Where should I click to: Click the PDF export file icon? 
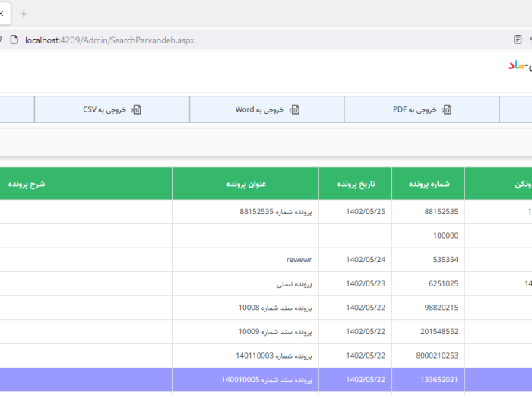(x=447, y=109)
